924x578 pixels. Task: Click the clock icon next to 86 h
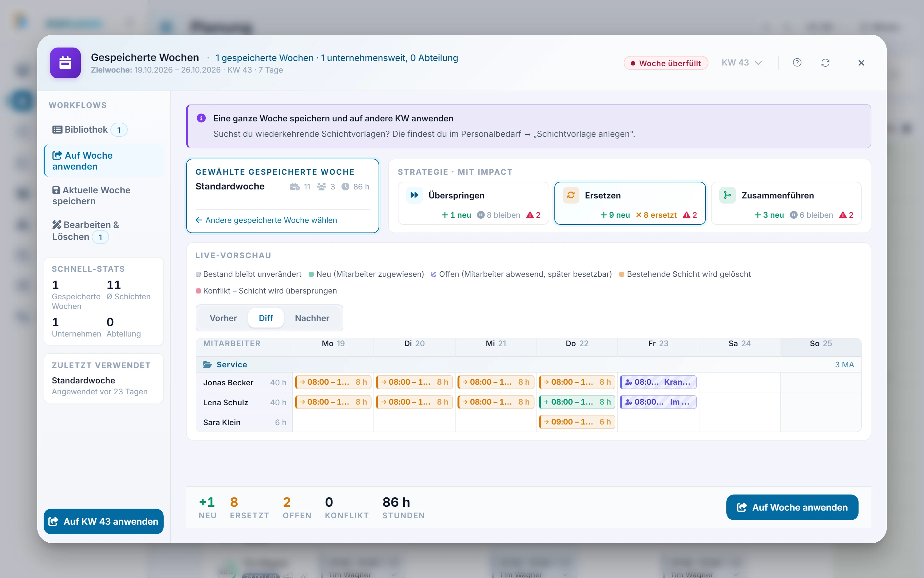[345, 187]
